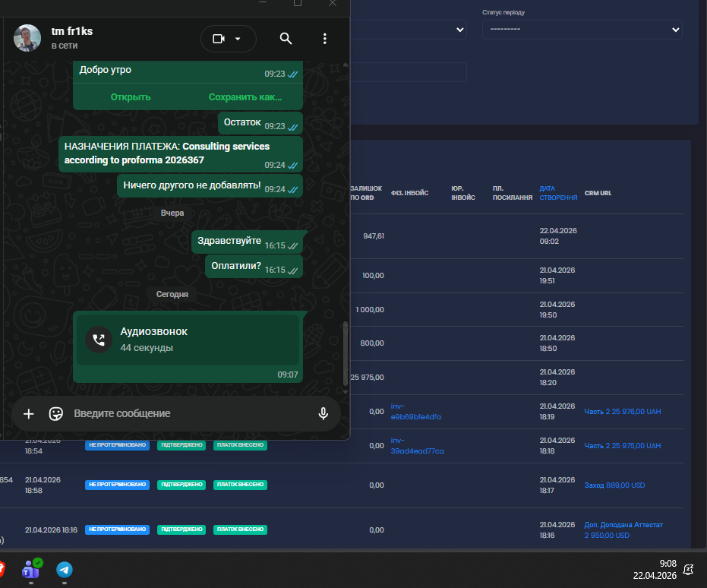707x588 pixels.
Task: Click НЕ ПРОТЕРМІНОВАНО badge in 18:16 row
Action: [117, 530]
